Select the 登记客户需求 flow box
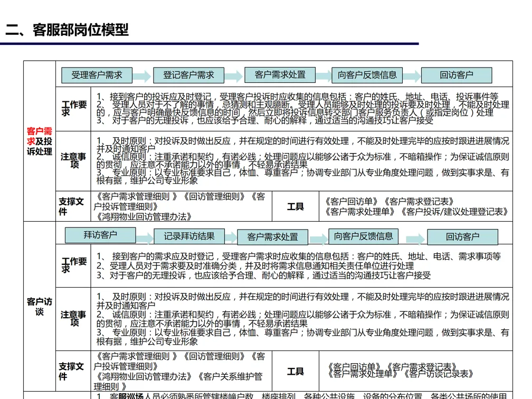The width and height of the screenshot is (532, 399). pyautogui.click(x=188, y=75)
